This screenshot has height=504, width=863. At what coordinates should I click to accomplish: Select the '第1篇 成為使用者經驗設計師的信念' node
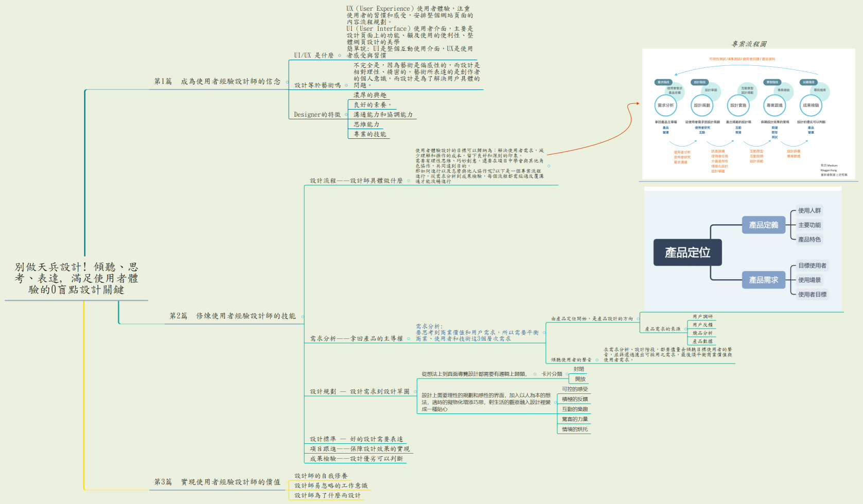[217, 81]
